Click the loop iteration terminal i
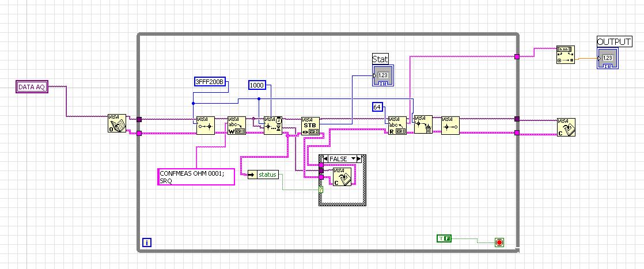The width and height of the screenshot is (644, 269). tap(147, 243)
